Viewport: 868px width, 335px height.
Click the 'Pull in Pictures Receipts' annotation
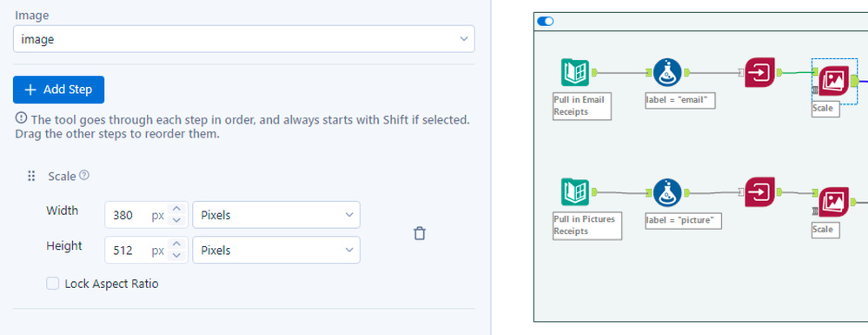587,225
